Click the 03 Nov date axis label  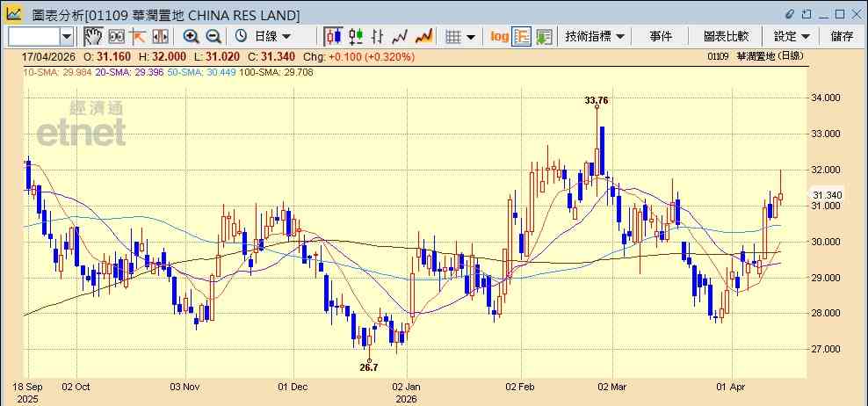tap(184, 387)
